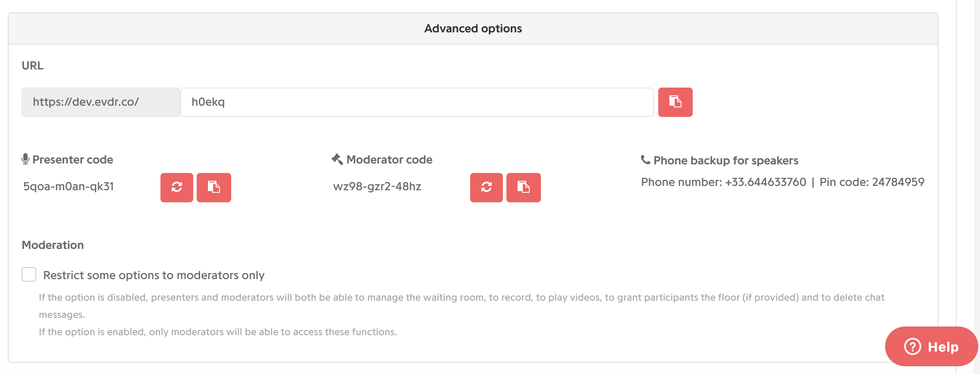Copy the moderator code to clipboard

pyautogui.click(x=524, y=188)
